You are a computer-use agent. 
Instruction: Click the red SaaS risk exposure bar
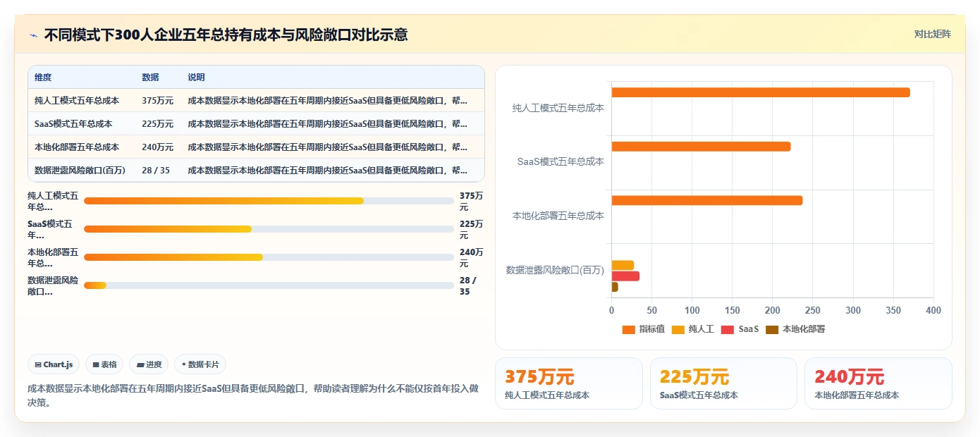point(625,276)
